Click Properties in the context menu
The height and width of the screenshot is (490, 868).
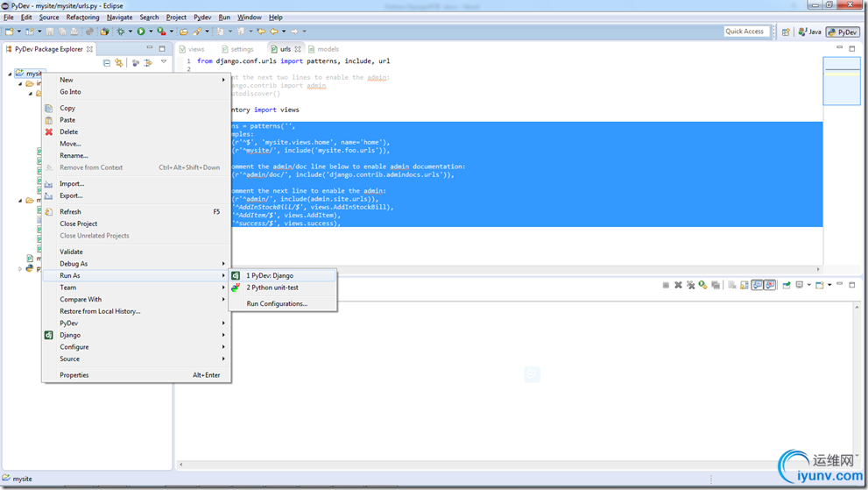point(136,375)
